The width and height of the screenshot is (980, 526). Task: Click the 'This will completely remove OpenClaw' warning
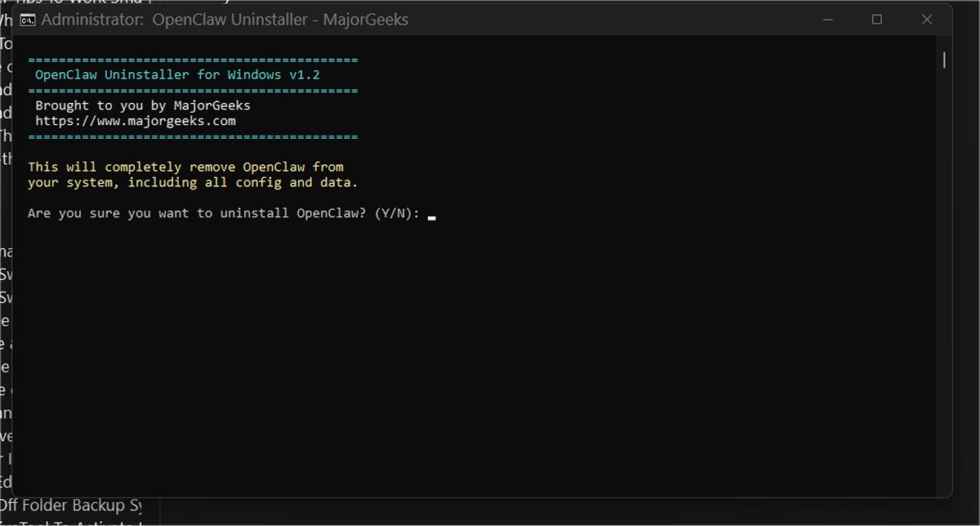click(185, 167)
